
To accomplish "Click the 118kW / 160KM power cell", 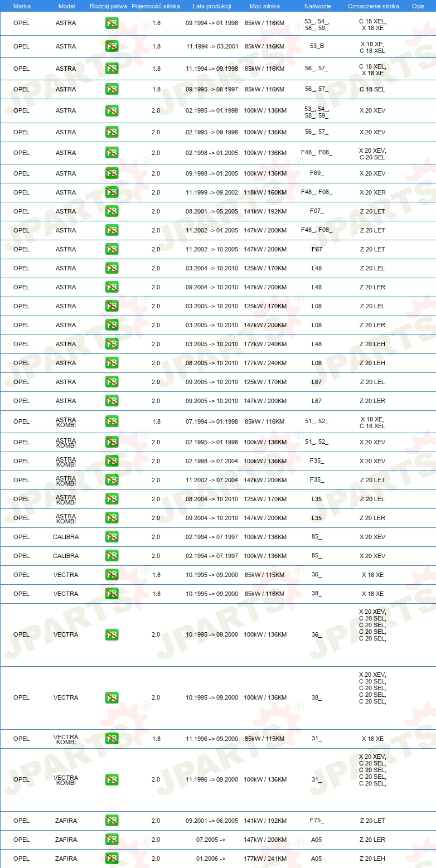I will tap(265, 192).
